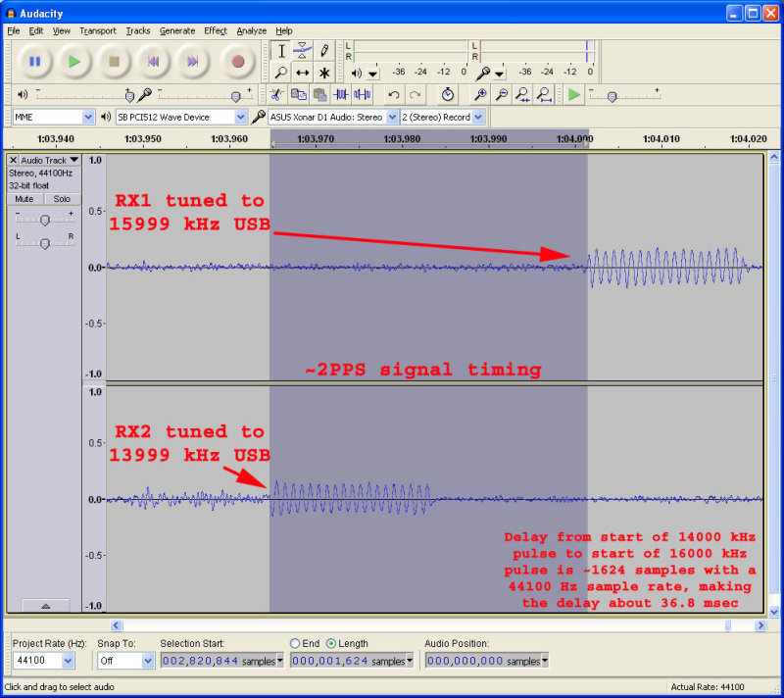
Task: Open the Help menu
Action: click(x=284, y=31)
